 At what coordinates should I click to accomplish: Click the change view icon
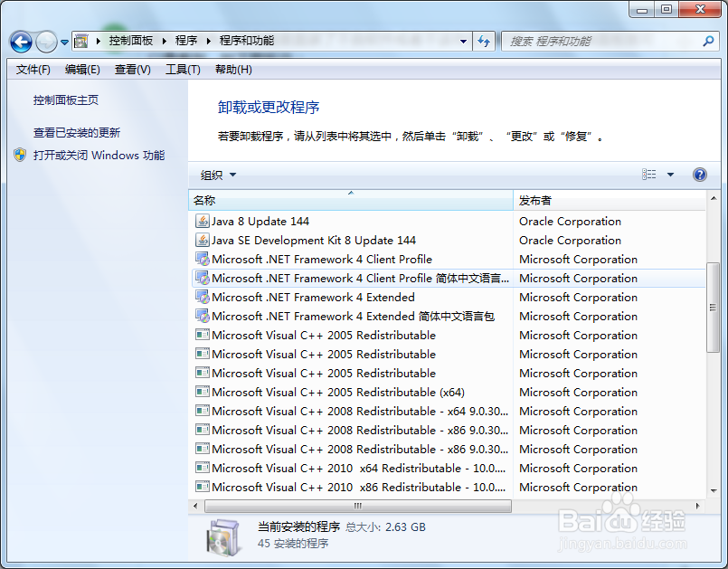coord(649,175)
